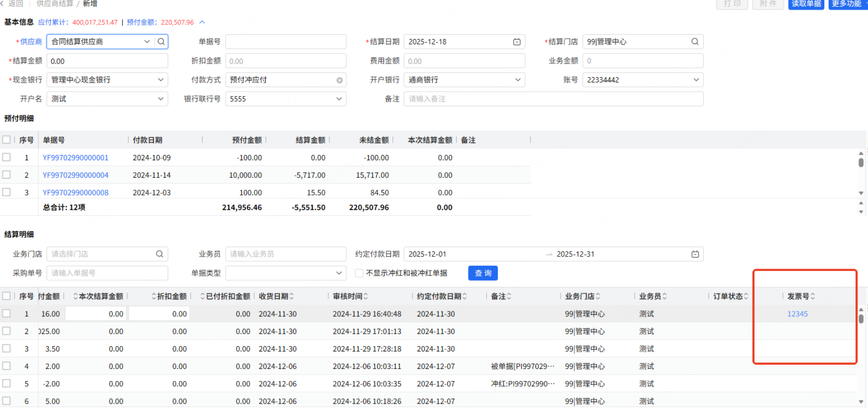Sort by 收货日期 column sort icon
Viewport: 868px width, 408px height.
pos(292,296)
